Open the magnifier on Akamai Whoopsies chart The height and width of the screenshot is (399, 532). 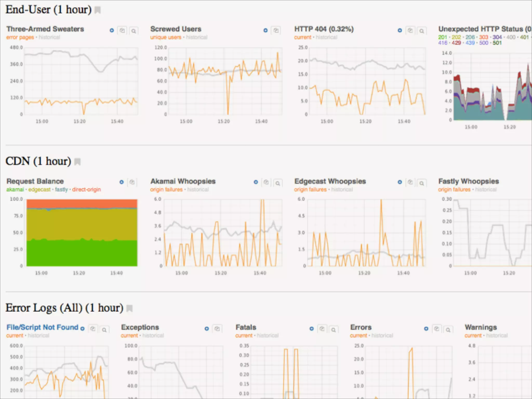click(x=278, y=183)
